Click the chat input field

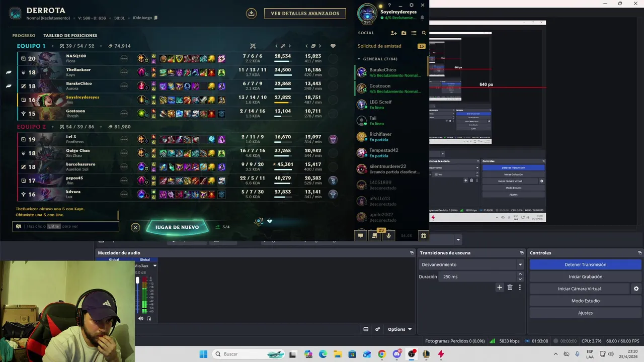pos(65,226)
